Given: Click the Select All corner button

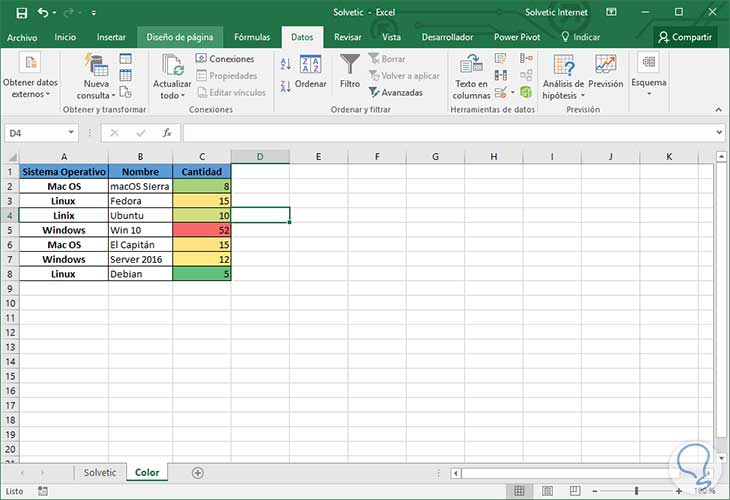Looking at the screenshot, I should pyautogui.click(x=11, y=157).
